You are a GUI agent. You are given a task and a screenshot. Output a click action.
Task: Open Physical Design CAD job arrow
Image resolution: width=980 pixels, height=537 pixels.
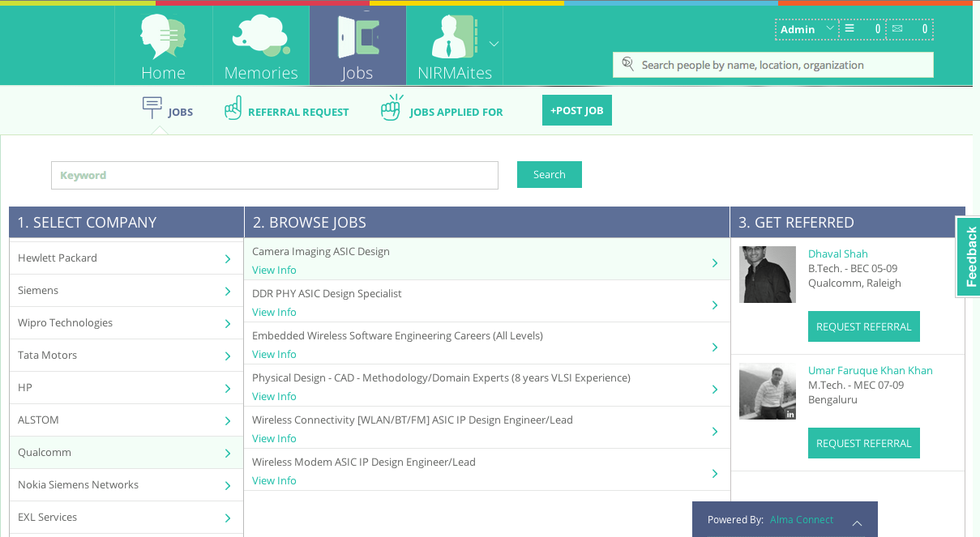tap(715, 390)
